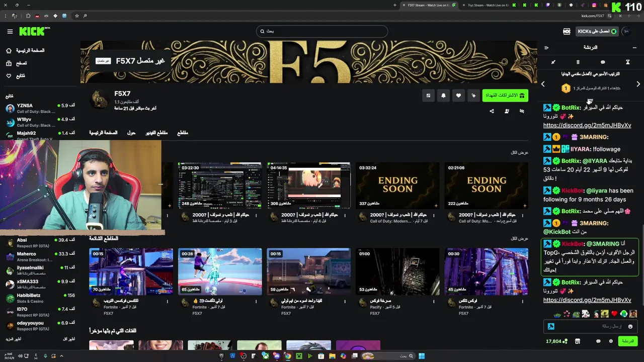The width and height of the screenshot is (644, 362).
Task: Open three-dots menu for the Pacify clip
Action: point(434,301)
